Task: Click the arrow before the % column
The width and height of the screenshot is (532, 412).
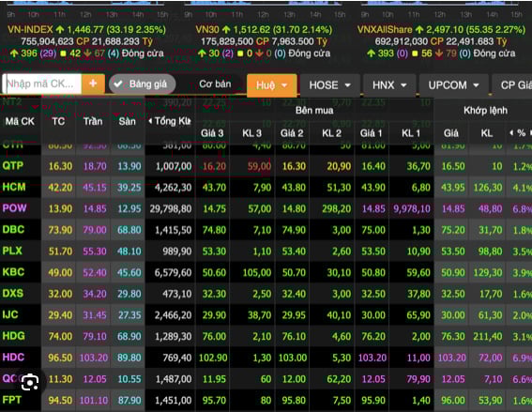Action: coord(511,133)
